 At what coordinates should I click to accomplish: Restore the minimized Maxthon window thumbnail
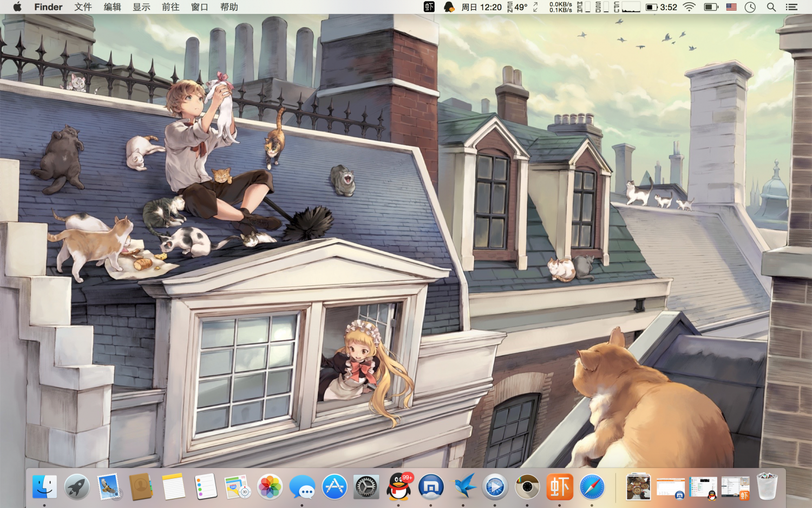pos(671,487)
